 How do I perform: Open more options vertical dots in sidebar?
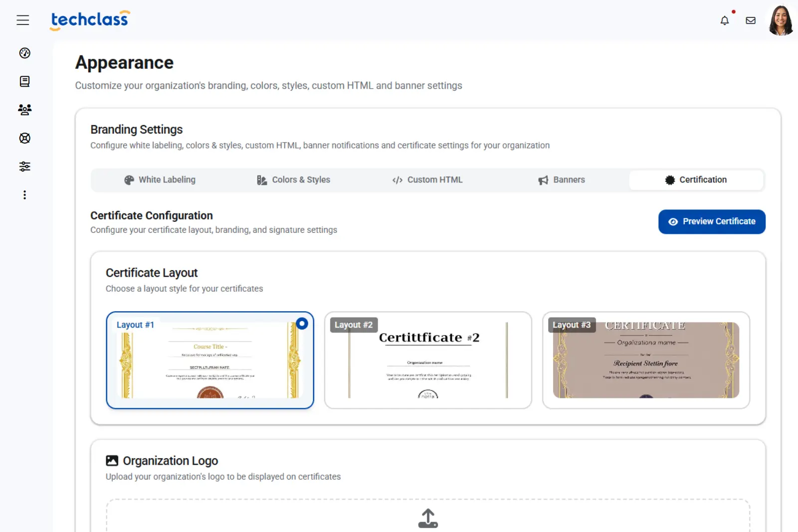[x=24, y=195]
